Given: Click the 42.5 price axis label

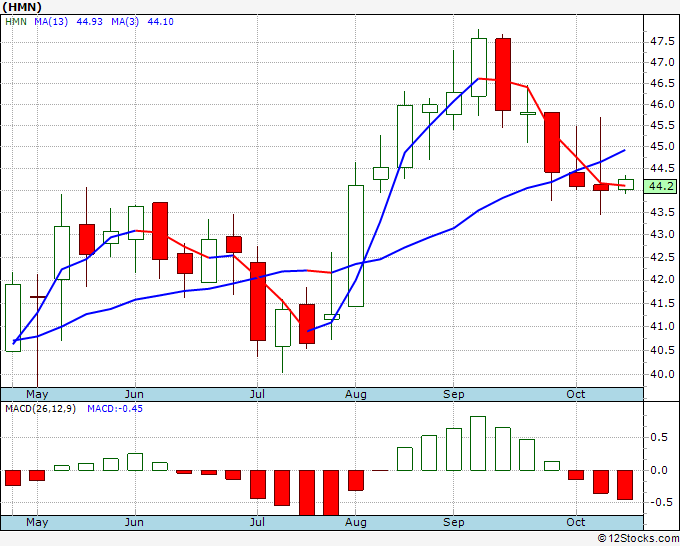Looking at the screenshot, I should click(x=662, y=258).
